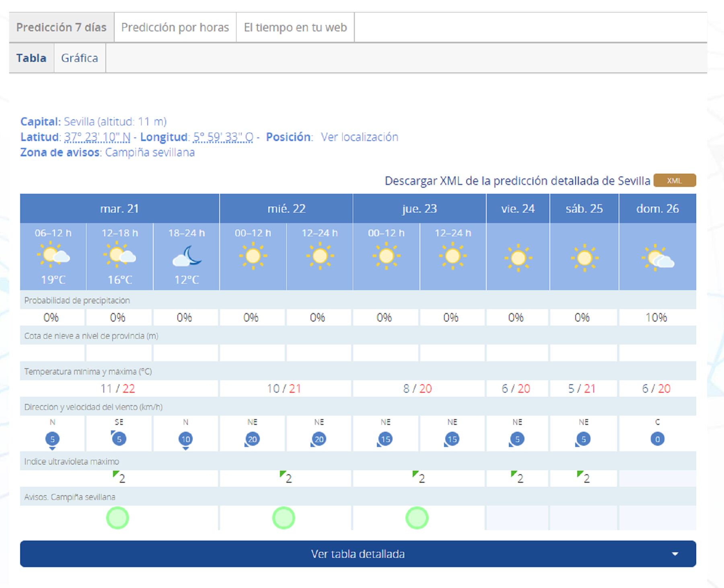Viewport: 724px width, 588px height.
Task: Click the 10% precipitation value for dom. 26
Action: point(656,318)
